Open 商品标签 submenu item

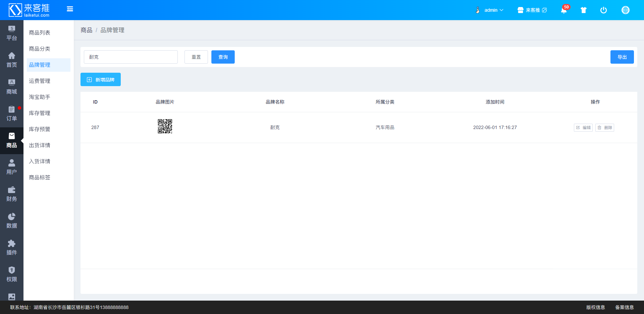click(40, 177)
